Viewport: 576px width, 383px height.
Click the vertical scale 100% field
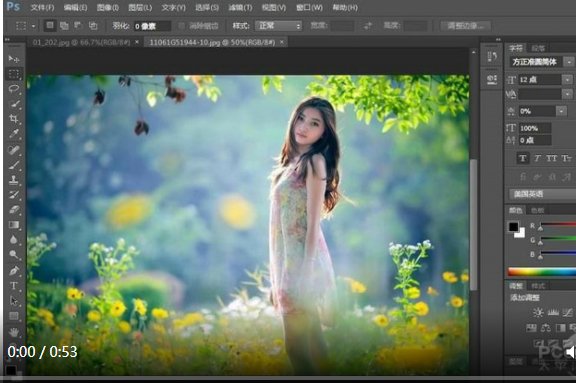click(x=534, y=128)
